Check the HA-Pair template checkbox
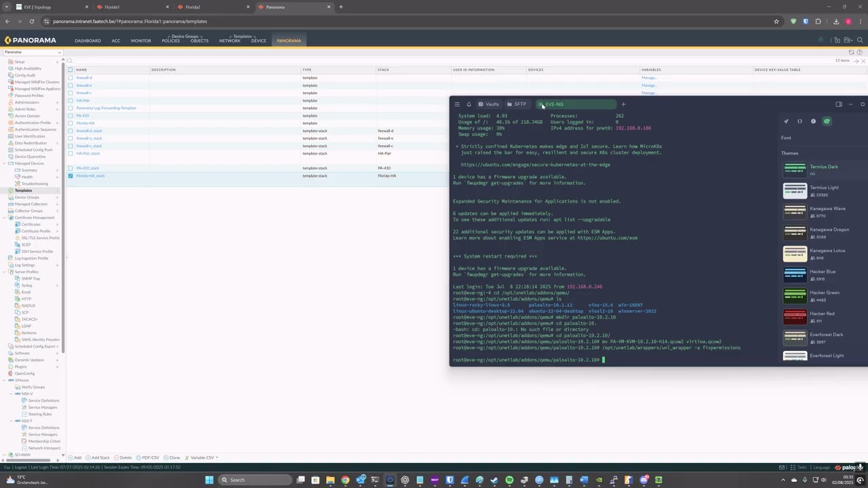The image size is (868, 488). pyautogui.click(x=70, y=100)
